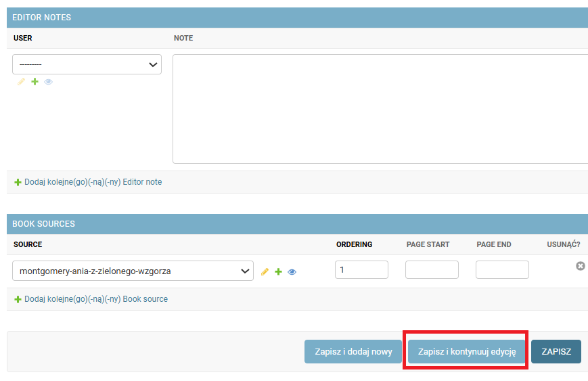Viewport: 588px width, 381px height.
Task: Click "Dodaj kolejne Book source" link
Action: [91, 299]
